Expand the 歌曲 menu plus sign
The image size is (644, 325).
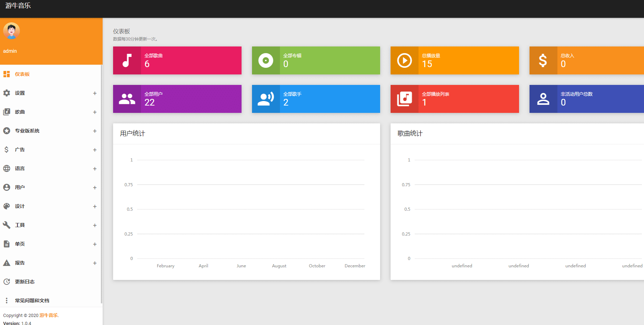95,112
